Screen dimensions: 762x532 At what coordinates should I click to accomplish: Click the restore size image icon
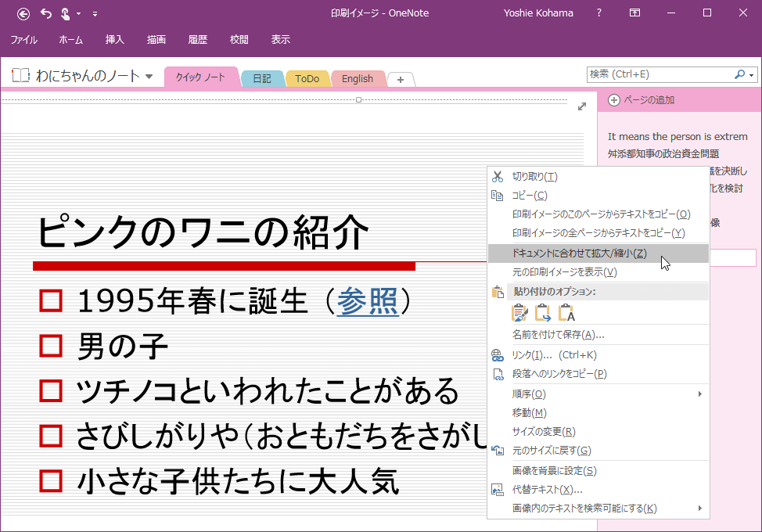pyautogui.click(x=497, y=451)
